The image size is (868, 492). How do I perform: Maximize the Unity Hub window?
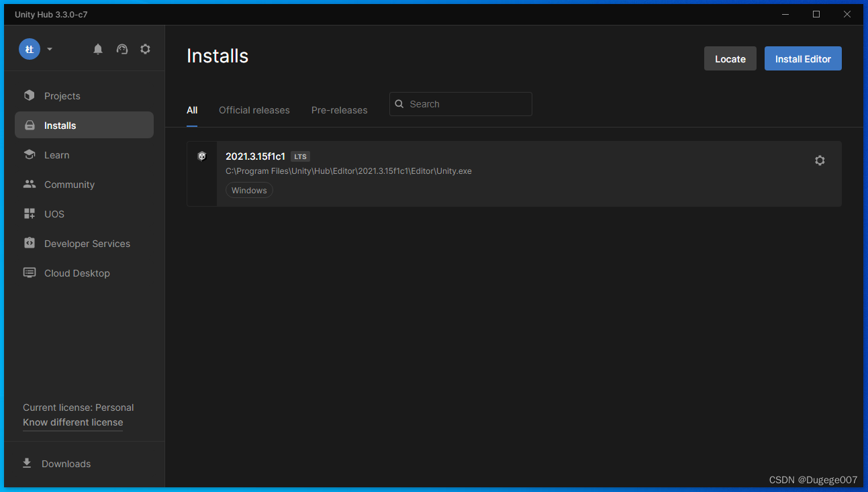click(816, 14)
